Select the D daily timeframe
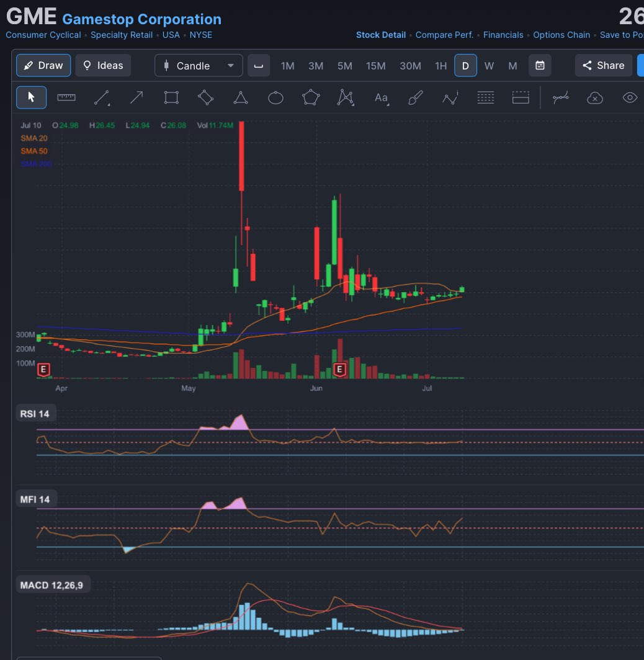 [x=465, y=66]
